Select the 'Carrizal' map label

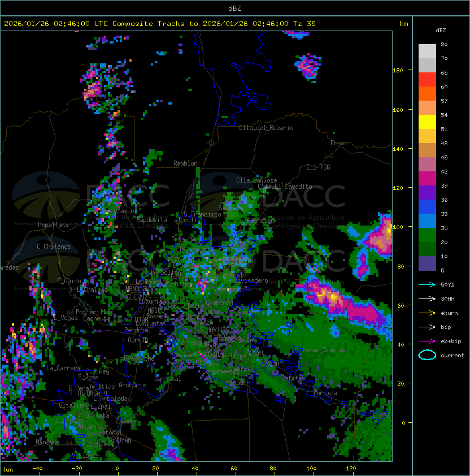pyautogui.click(x=168, y=379)
